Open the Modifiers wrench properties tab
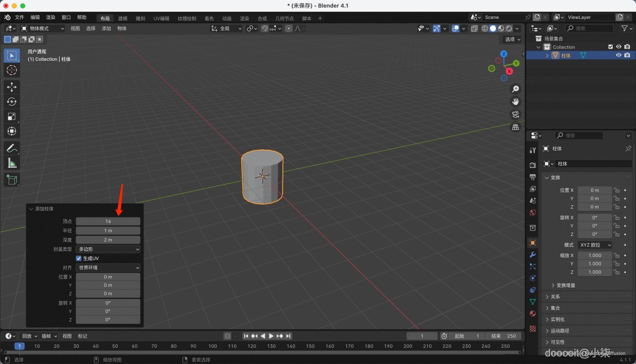This screenshot has width=636, height=364. [532, 254]
